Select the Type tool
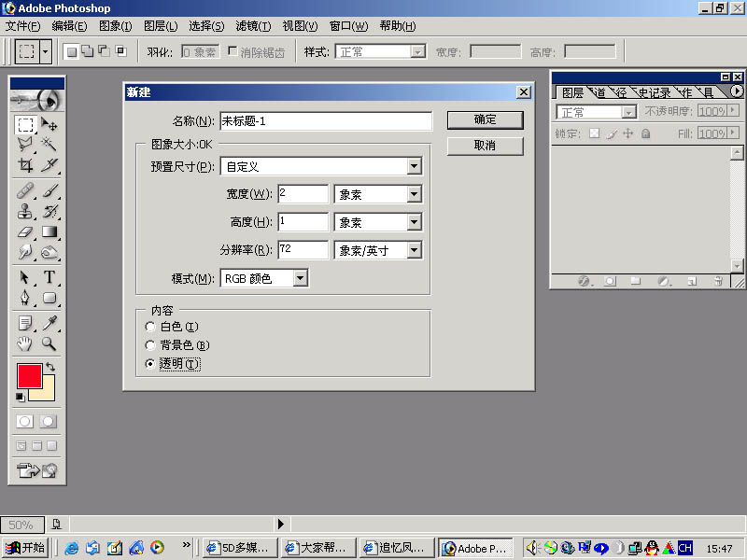 [x=49, y=277]
